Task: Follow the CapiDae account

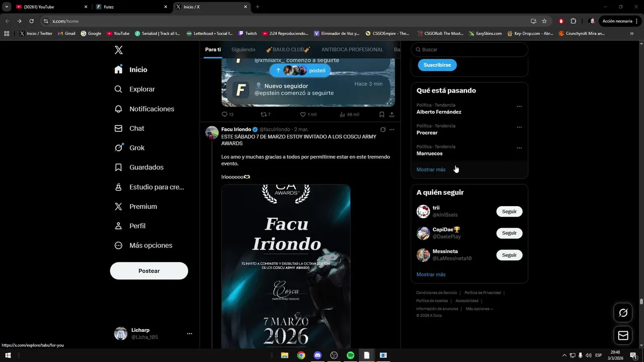Action: tap(509, 233)
